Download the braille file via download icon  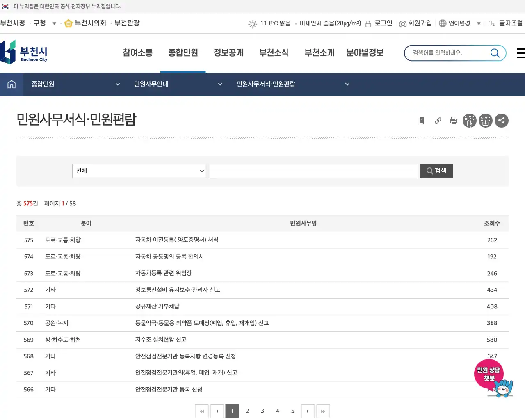tap(486, 121)
